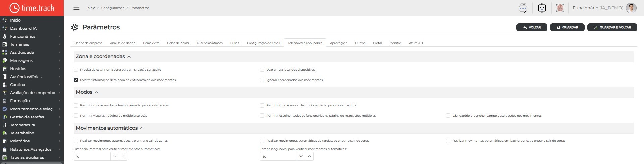This screenshot has height=164, width=644.
Task: Click the Horários sidebar icon
Action: 5,69
